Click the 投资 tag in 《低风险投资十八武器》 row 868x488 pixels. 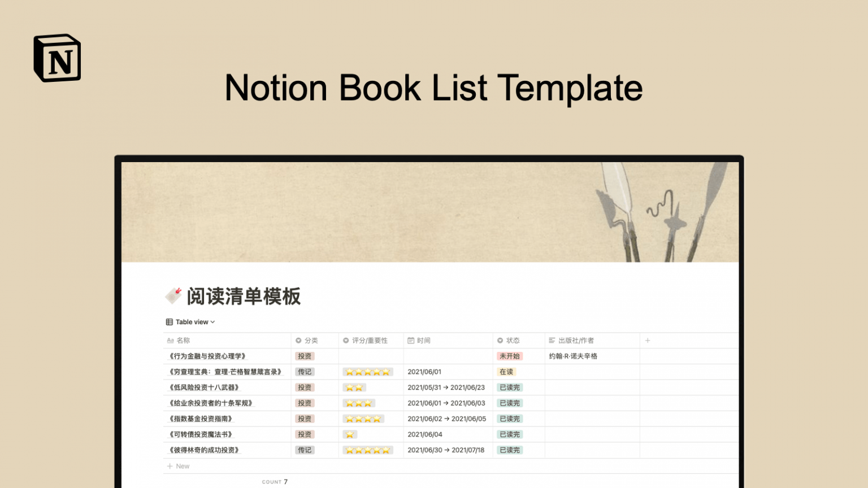point(305,387)
